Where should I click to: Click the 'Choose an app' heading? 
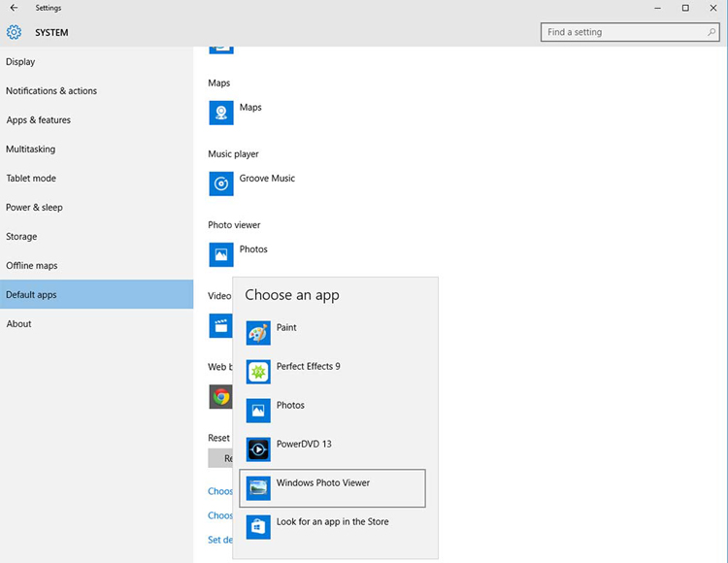click(x=292, y=295)
